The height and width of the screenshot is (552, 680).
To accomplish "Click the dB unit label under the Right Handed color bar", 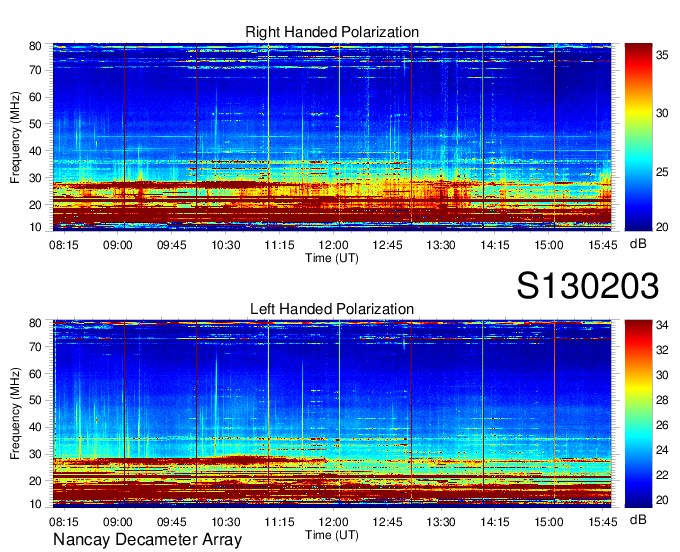I will click(x=638, y=244).
